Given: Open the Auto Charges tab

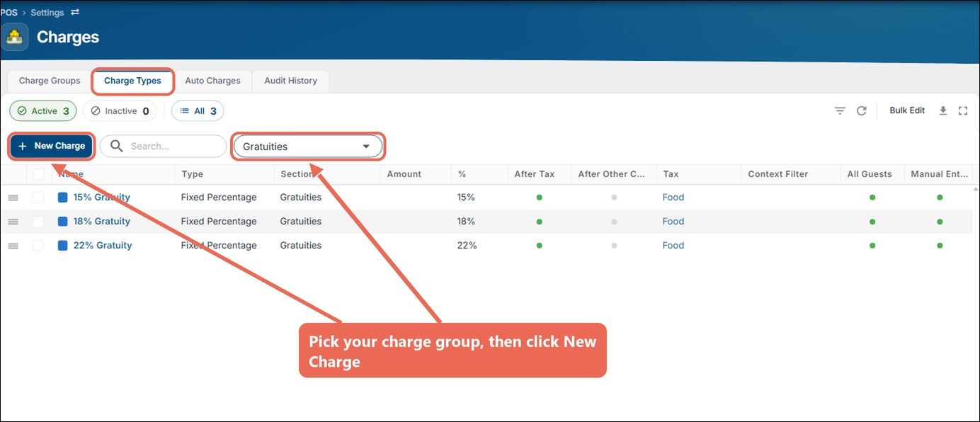Looking at the screenshot, I should (212, 81).
